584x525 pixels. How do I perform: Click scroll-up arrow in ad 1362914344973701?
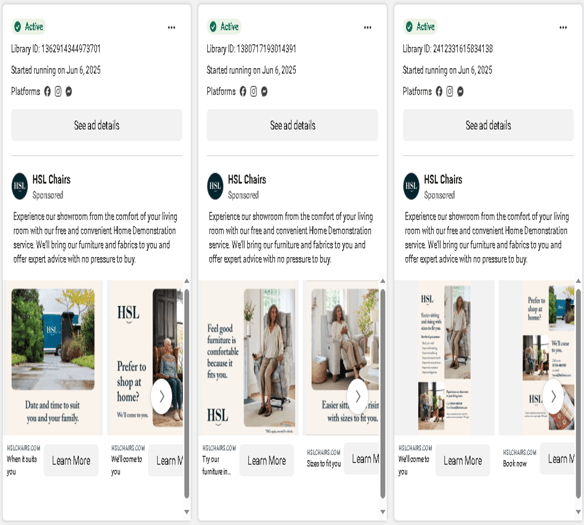(187, 281)
